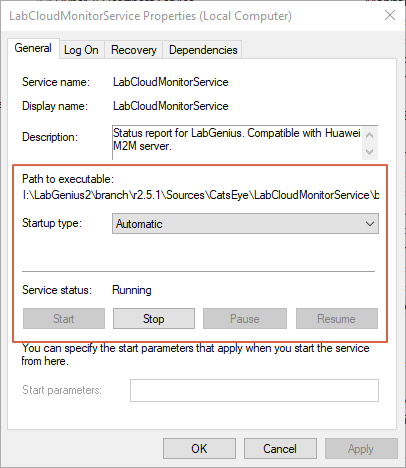406x468 pixels.
Task: Close the LabCloudMonitorService Properties dialog
Action: (x=390, y=15)
